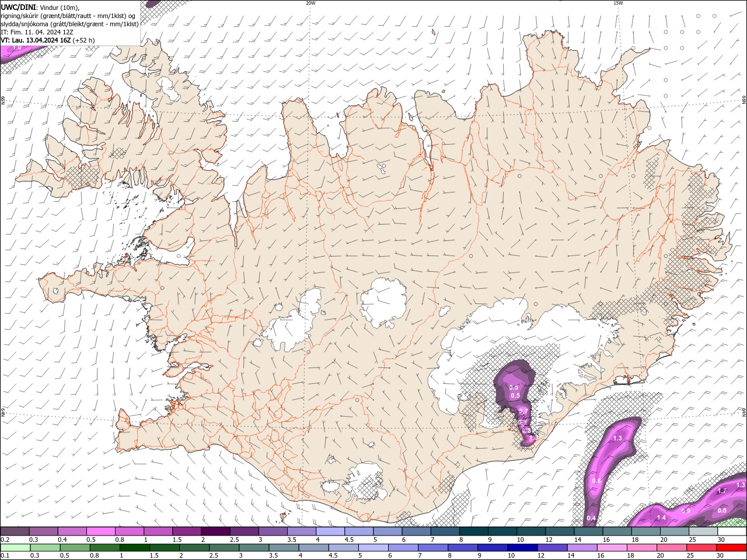Select the slydda/snjókoma legend description line

click(x=70, y=24)
